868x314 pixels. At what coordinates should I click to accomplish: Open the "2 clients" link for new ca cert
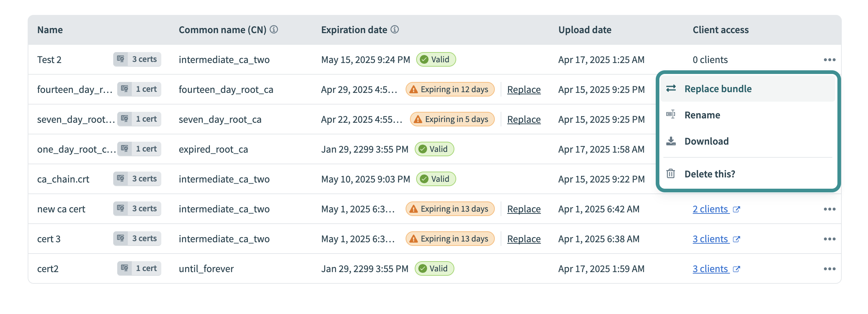(x=710, y=209)
